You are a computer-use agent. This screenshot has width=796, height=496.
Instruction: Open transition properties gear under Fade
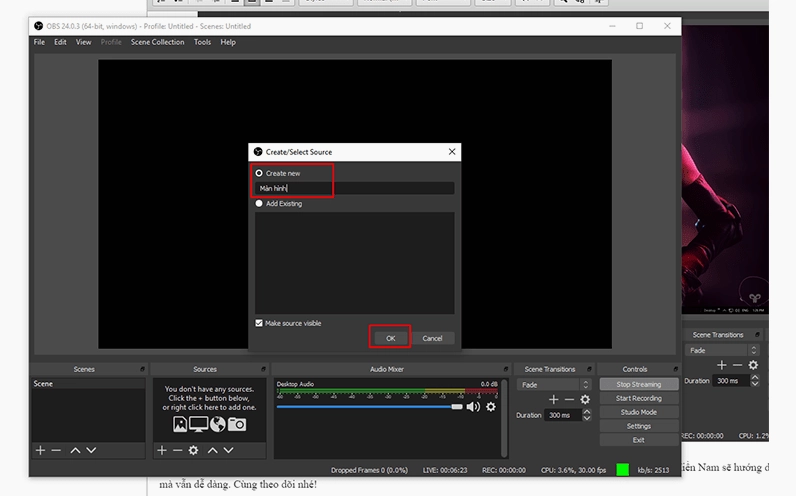coord(585,400)
